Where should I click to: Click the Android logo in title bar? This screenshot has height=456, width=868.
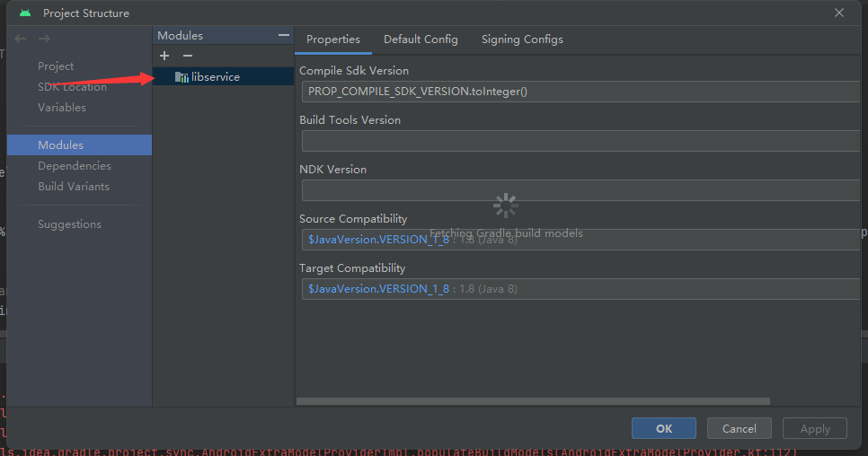(x=24, y=13)
